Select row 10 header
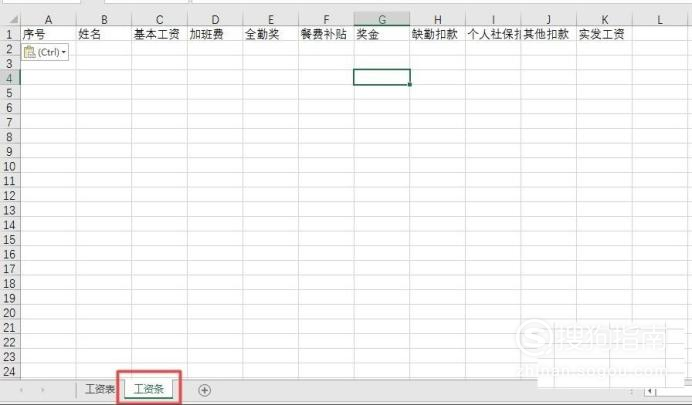 10,166
